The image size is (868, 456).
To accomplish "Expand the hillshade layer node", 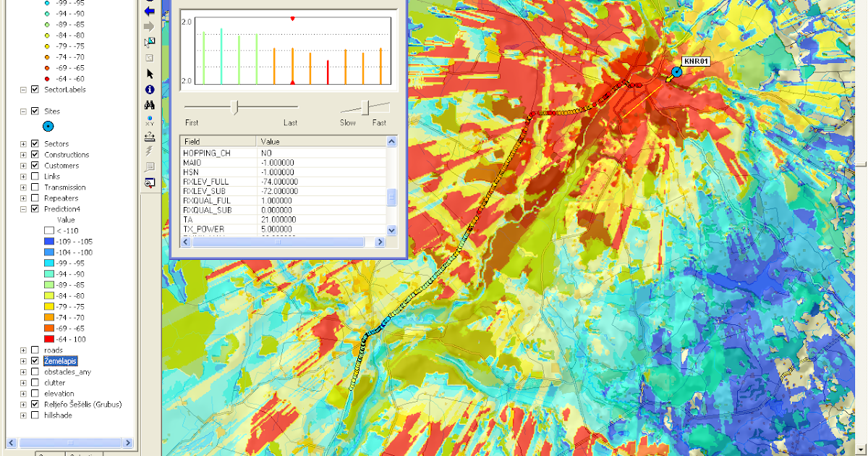I will [x=23, y=415].
